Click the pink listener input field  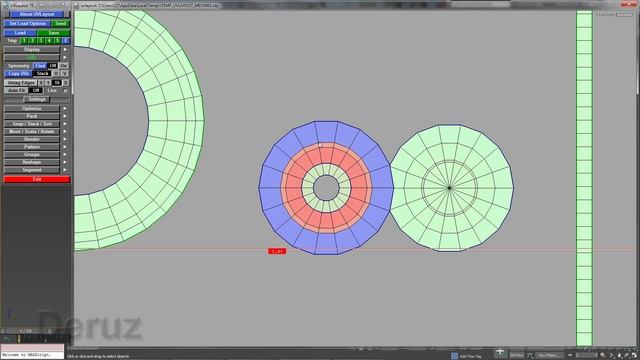coord(32,347)
